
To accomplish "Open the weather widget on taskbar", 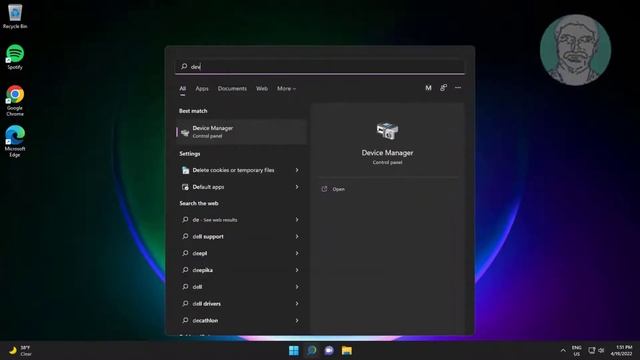I will coord(20,351).
